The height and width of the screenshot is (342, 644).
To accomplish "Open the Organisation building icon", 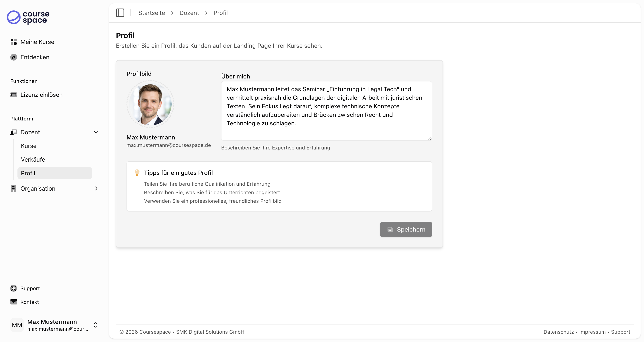I will [13, 188].
